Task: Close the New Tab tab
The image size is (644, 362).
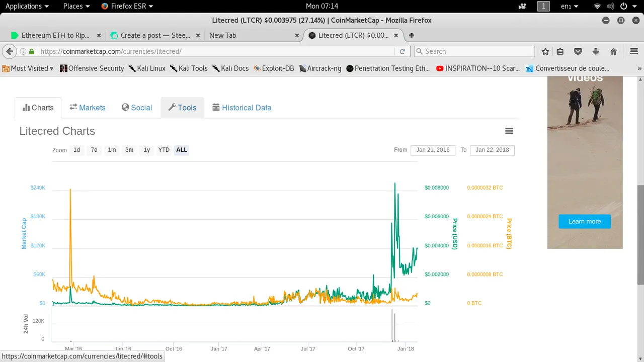Action: pyautogui.click(x=297, y=35)
